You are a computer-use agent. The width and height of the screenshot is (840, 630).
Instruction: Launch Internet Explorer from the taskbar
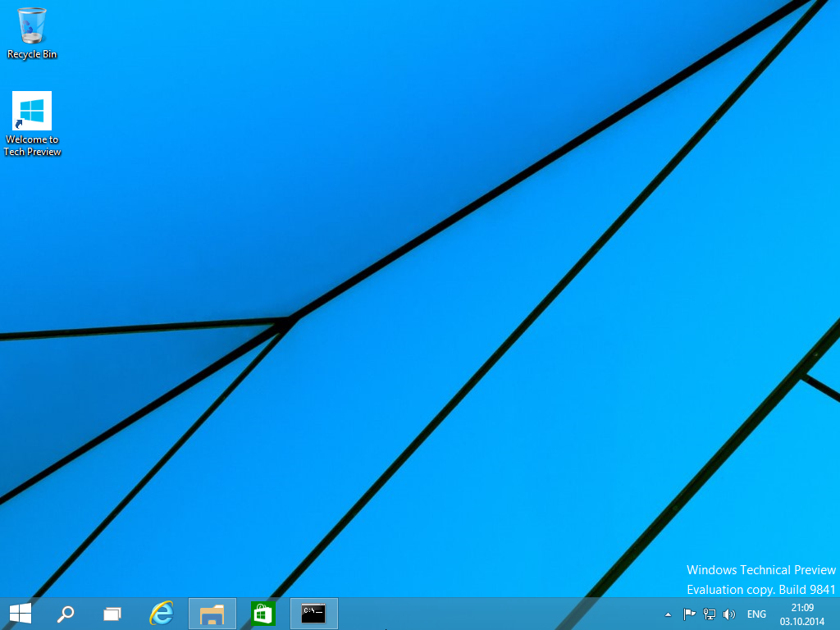coord(162,613)
